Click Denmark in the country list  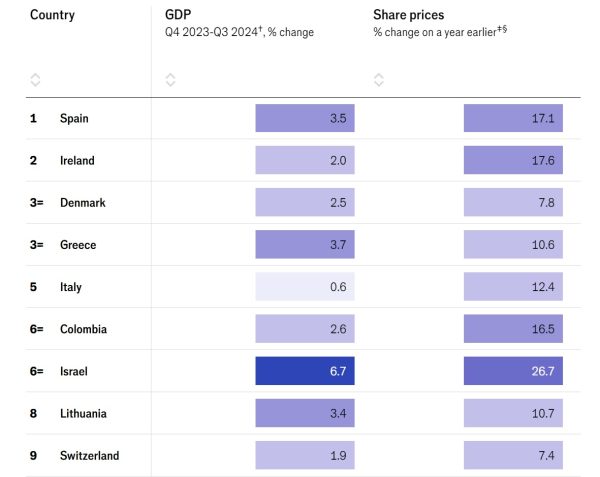coord(83,203)
